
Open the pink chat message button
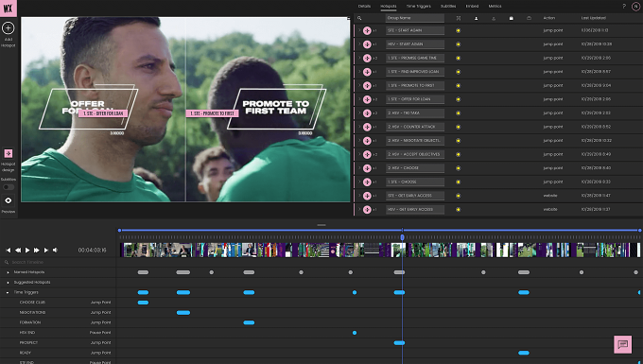click(x=622, y=344)
